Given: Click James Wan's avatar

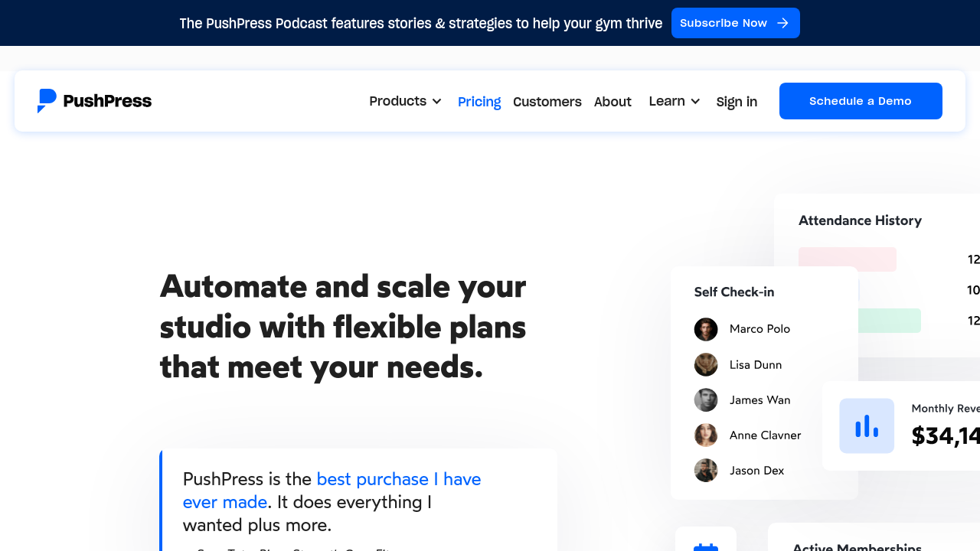Looking at the screenshot, I should (x=706, y=400).
